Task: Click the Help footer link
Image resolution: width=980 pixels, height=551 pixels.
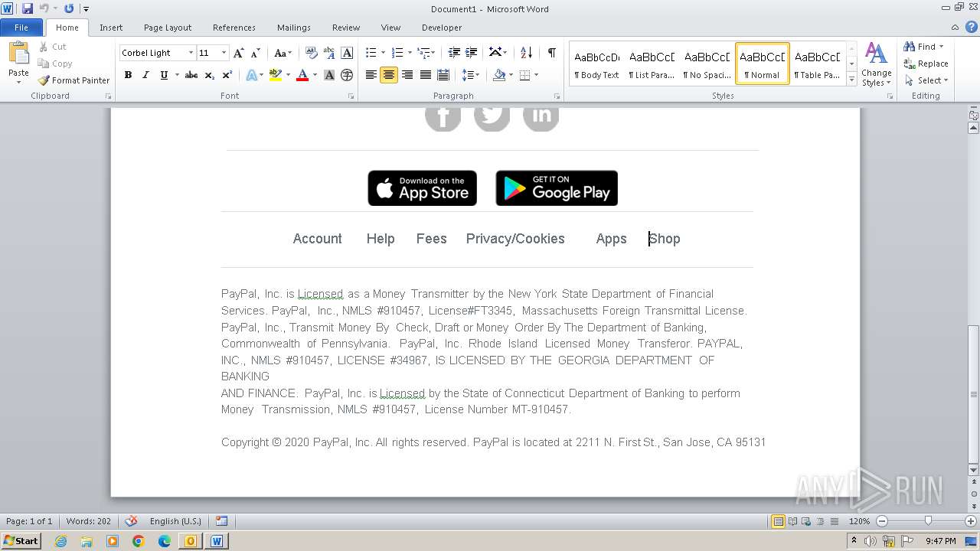Action: (381, 239)
